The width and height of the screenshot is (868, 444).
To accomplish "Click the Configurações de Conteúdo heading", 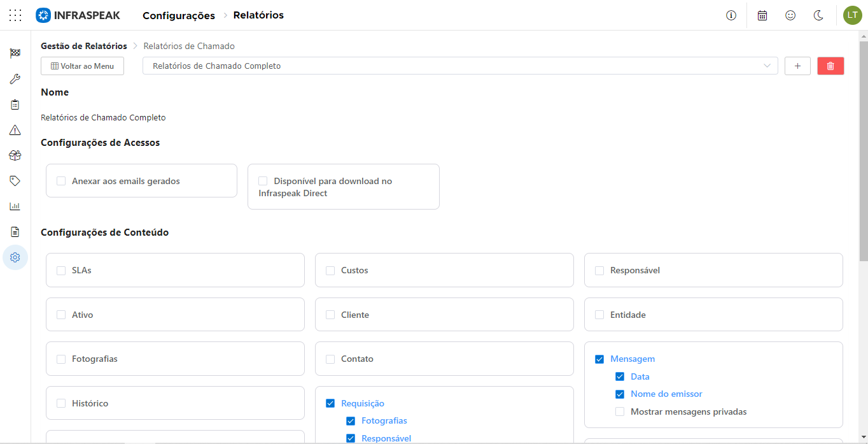I will coord(105,233).
